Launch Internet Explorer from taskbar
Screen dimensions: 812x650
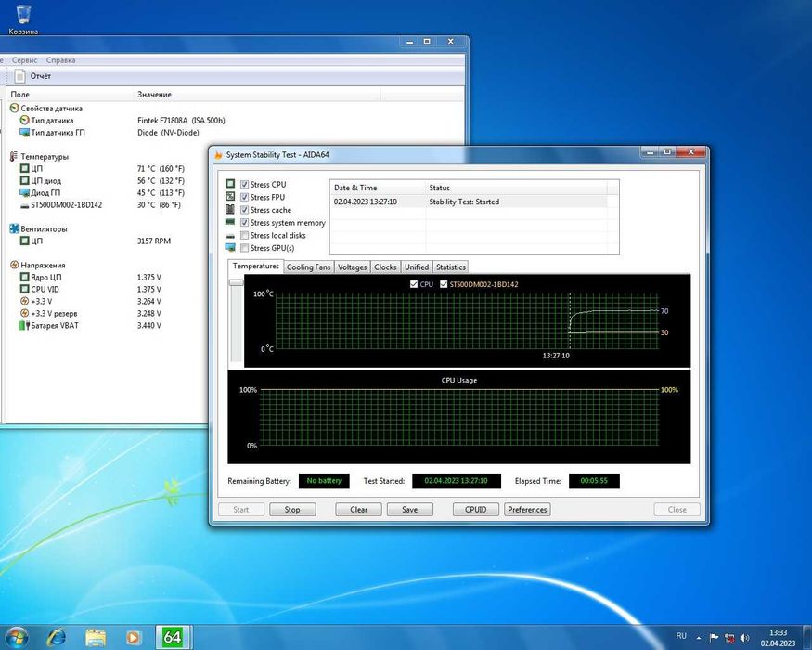coord(56,637)
